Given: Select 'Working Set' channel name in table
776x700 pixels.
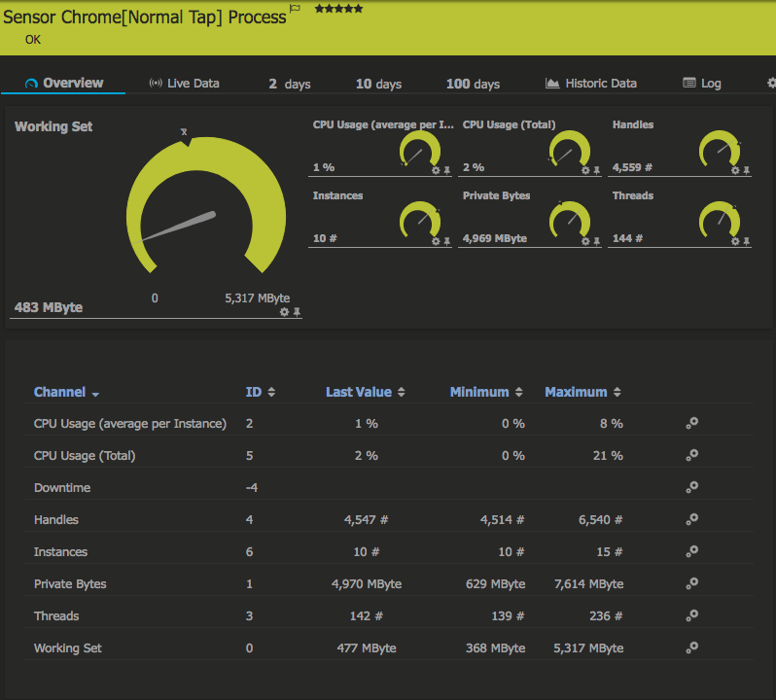Looking at the screenshot, I should 68,648.
